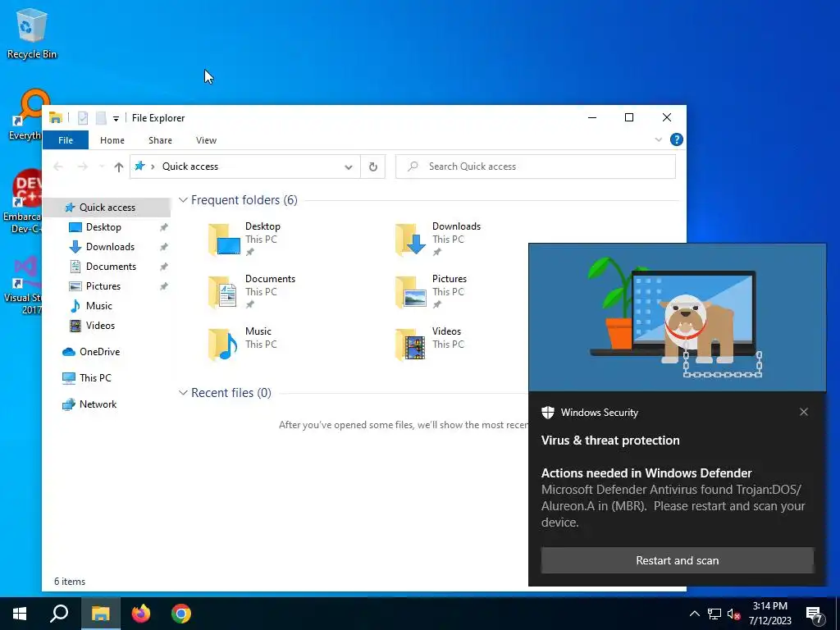
Task: Click the Refresh button in address bar
Action: 373,167
